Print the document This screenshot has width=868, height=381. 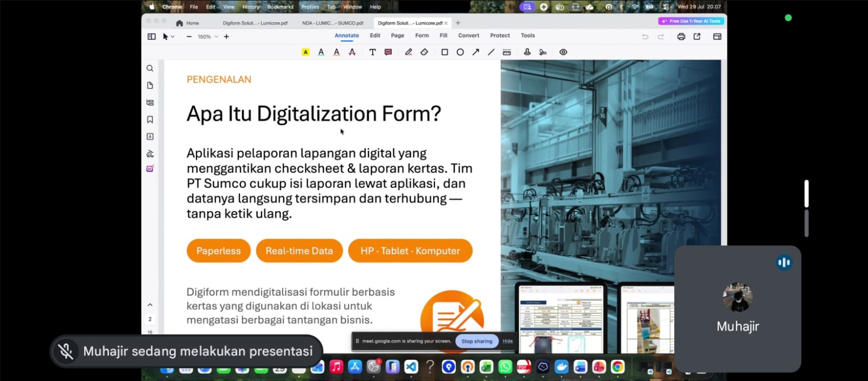click(681, 36)
